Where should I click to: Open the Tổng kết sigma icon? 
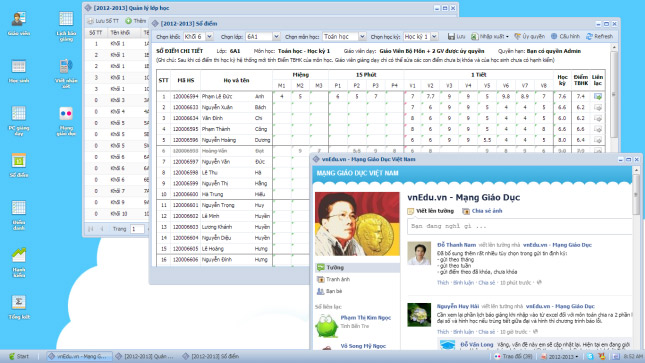coord(19,307)
